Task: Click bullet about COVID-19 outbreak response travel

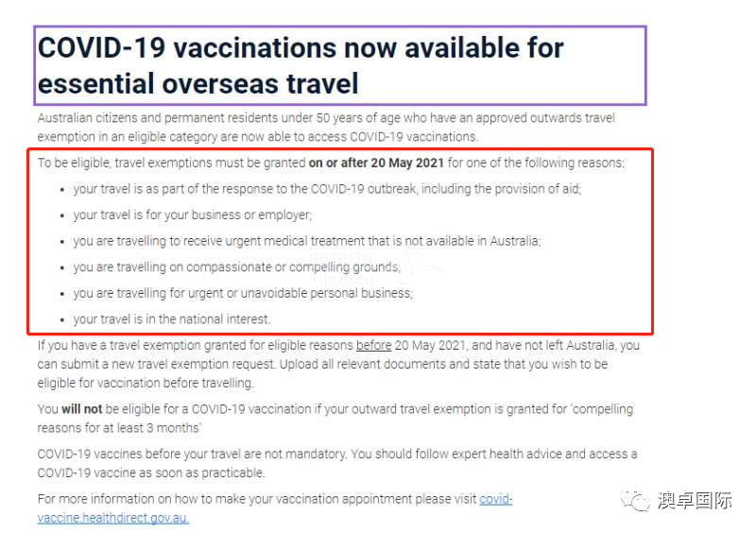Action: pos(327,189)
